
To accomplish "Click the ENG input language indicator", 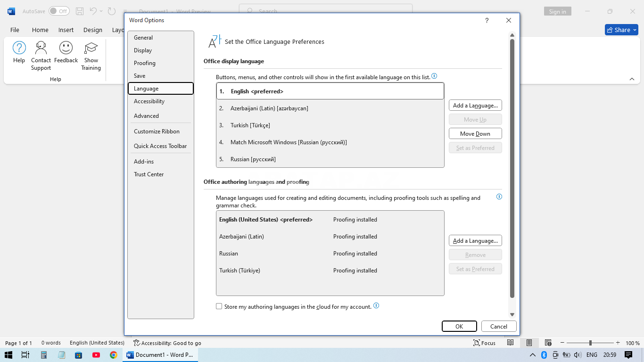I will pyautogui.click(x=592, y=355).
